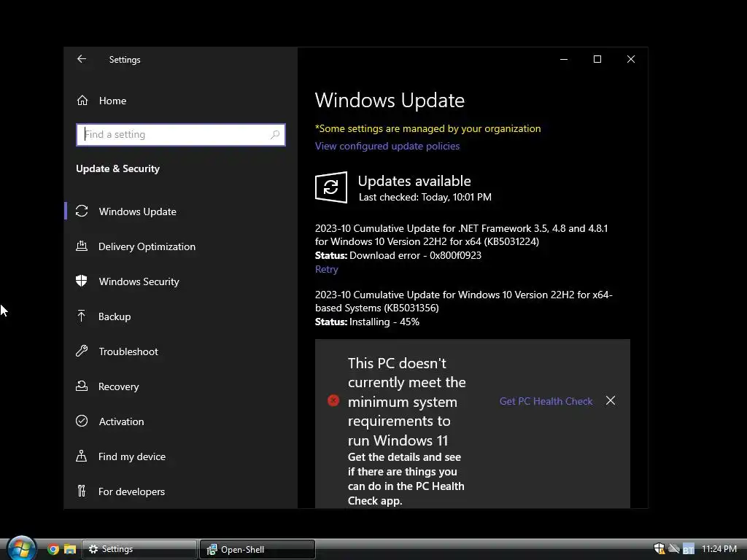Click the clock showing 11:24 PM
747x560 pixels.
point(719,549)
